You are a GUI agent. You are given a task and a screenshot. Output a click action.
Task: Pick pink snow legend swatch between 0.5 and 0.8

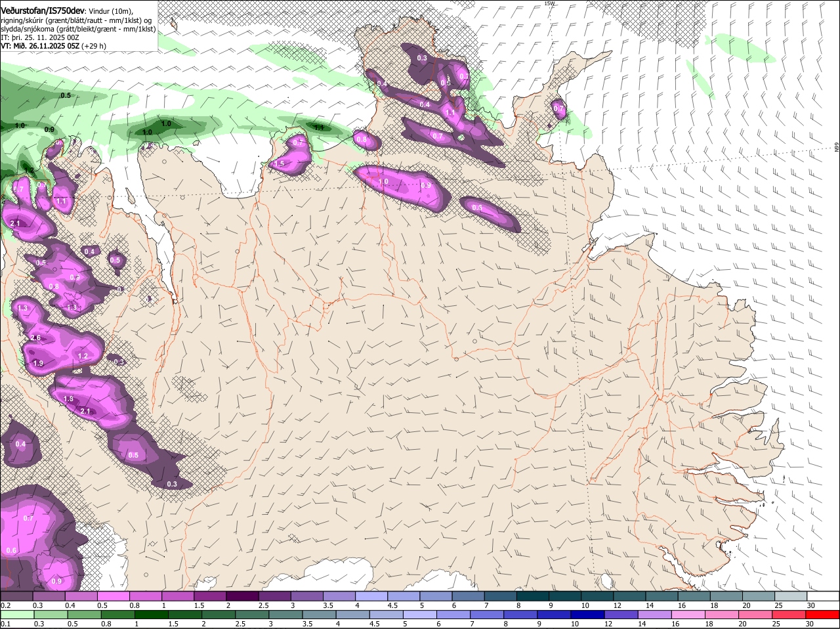point(113,596)
